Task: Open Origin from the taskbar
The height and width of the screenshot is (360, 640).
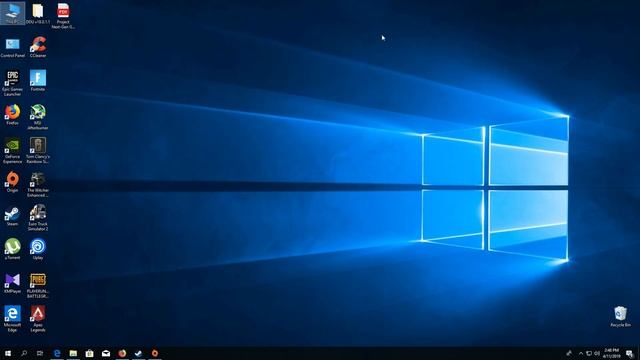Action: tap(155, 353)
